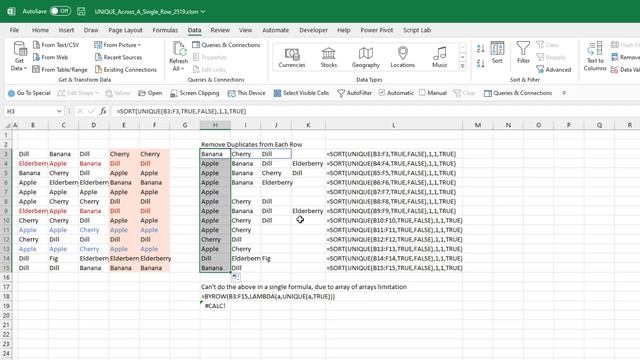The height and width of the screenshot is (360, 640).
Task: Open Existing Connections
Action: click(x=126, y=69)
